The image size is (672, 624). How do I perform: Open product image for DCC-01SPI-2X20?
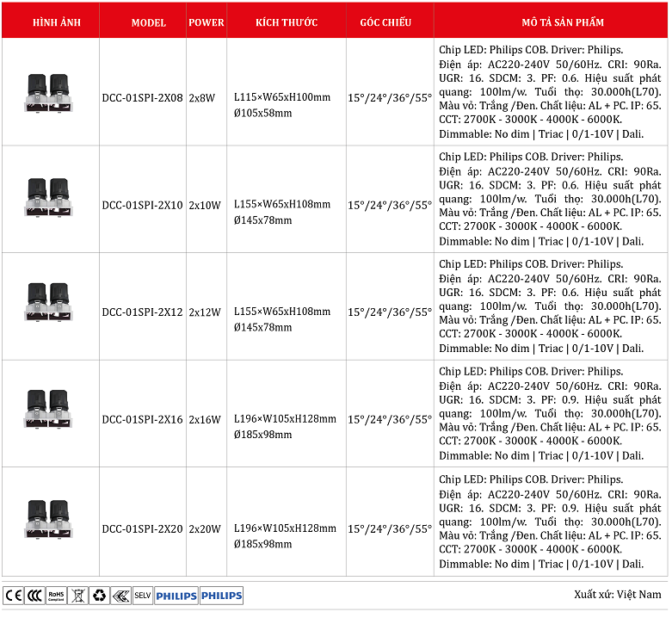point(48,519)
